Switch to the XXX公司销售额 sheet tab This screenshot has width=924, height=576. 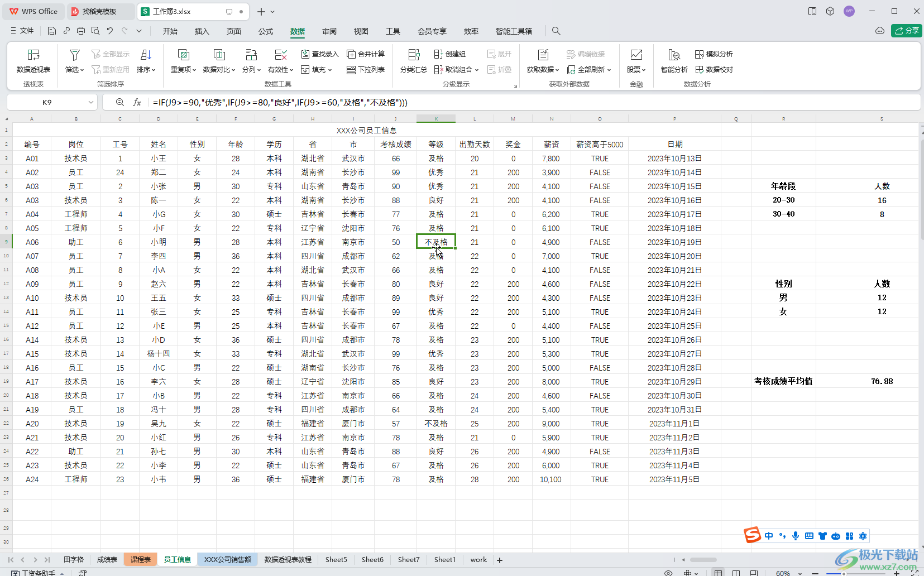pyautogui.click(x=228, y=560)
